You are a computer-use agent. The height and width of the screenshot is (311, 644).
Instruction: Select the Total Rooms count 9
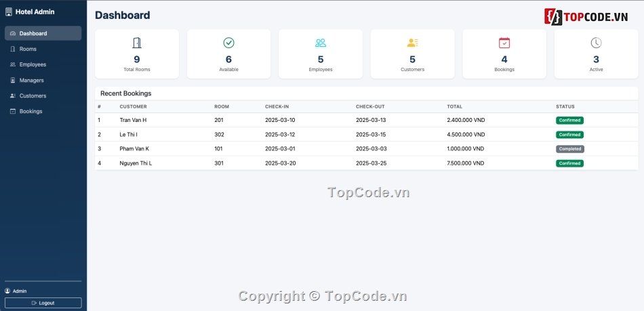tap(137, 60)
